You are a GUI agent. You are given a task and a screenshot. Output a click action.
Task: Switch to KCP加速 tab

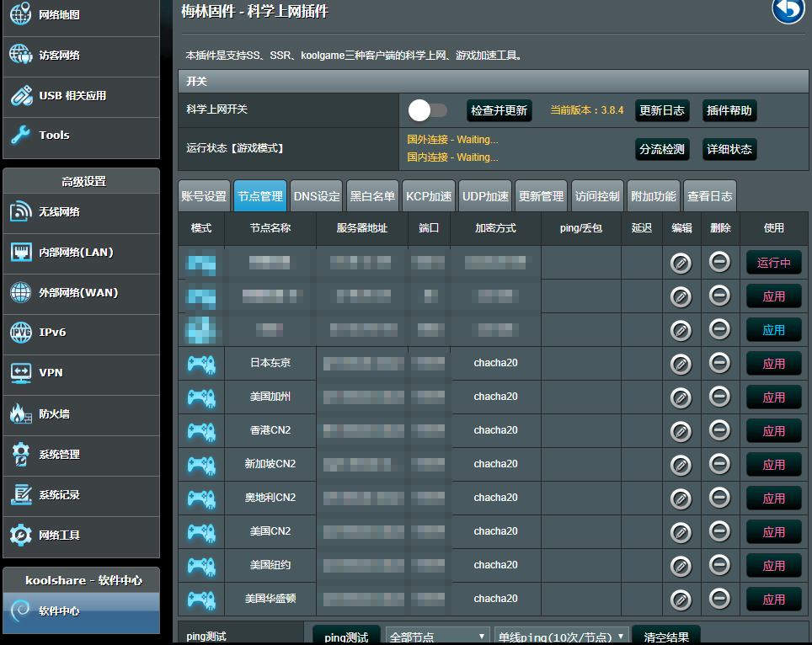pyautogui.click(x=429, y=196)
